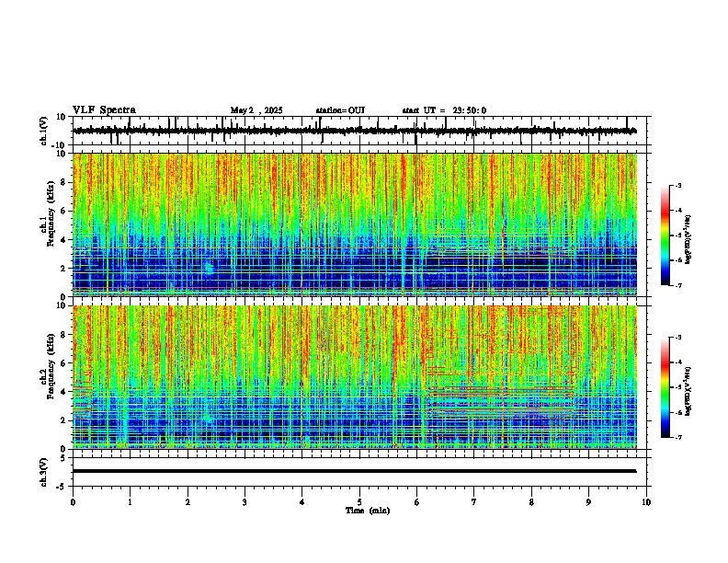728x563 pixels.
Task: Click time axis tick label 5
Action: click(359, 502)
